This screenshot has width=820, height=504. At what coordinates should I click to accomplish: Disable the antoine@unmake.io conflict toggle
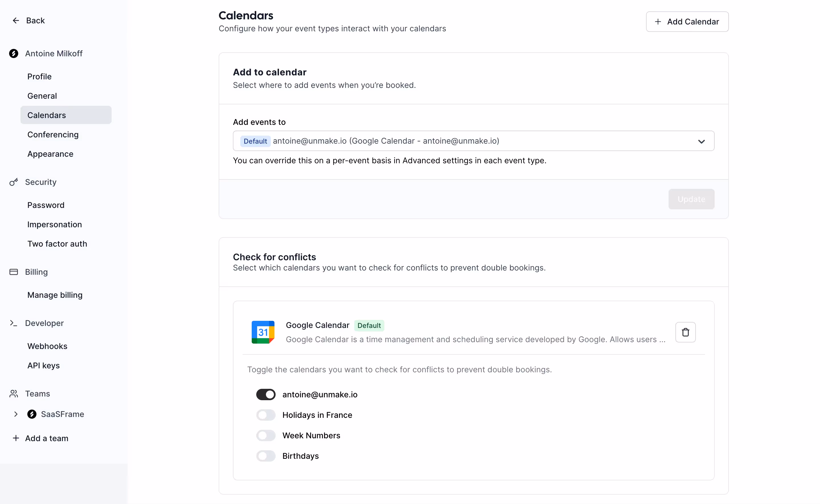pyautogui.click(x=266, y=394)
